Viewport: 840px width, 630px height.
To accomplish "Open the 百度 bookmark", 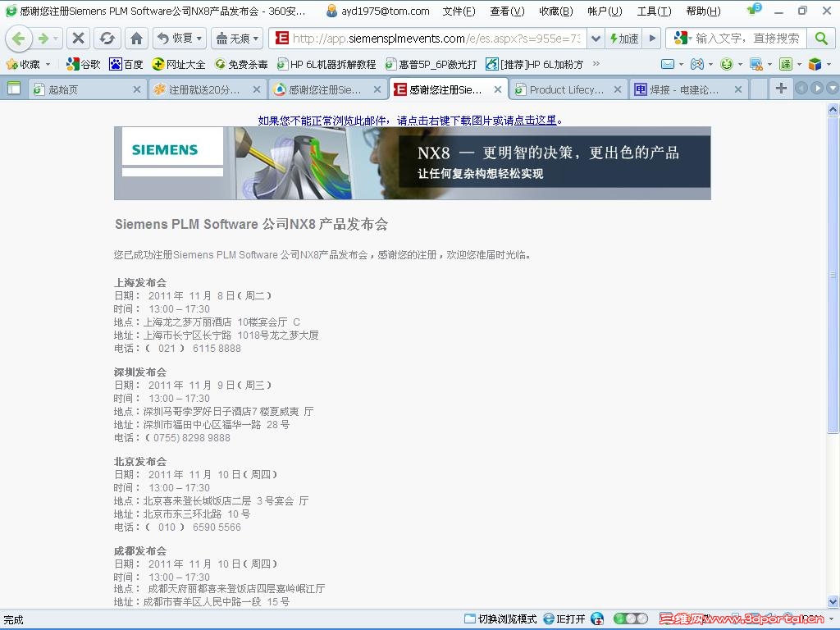I will [x=126, y=64].
